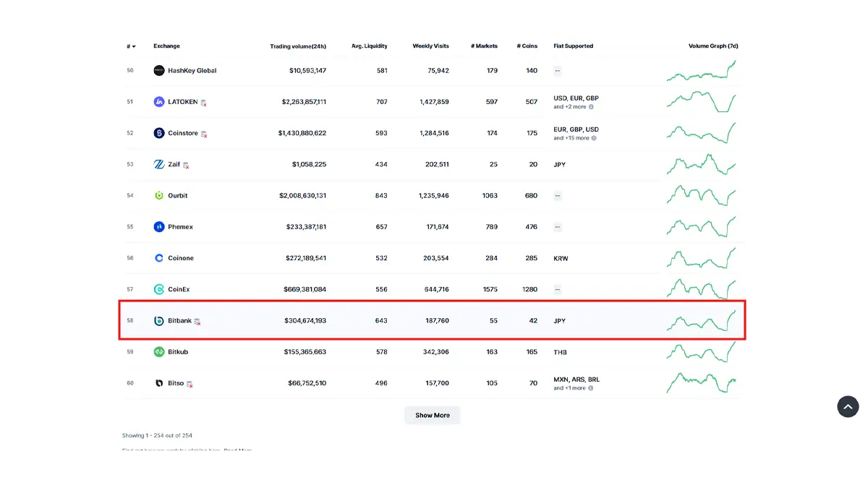868x488 pixels.
Task: Open HashKey Global exchange logo
Action: pos(159,71)
